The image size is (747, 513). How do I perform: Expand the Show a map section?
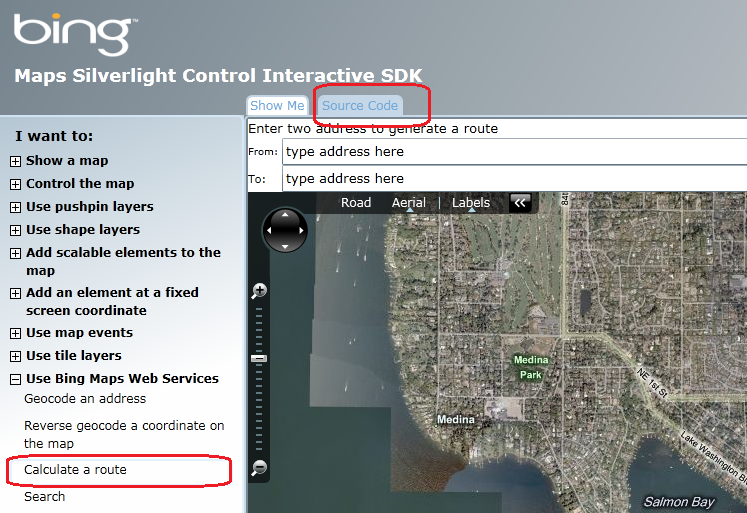pos(15,161)
